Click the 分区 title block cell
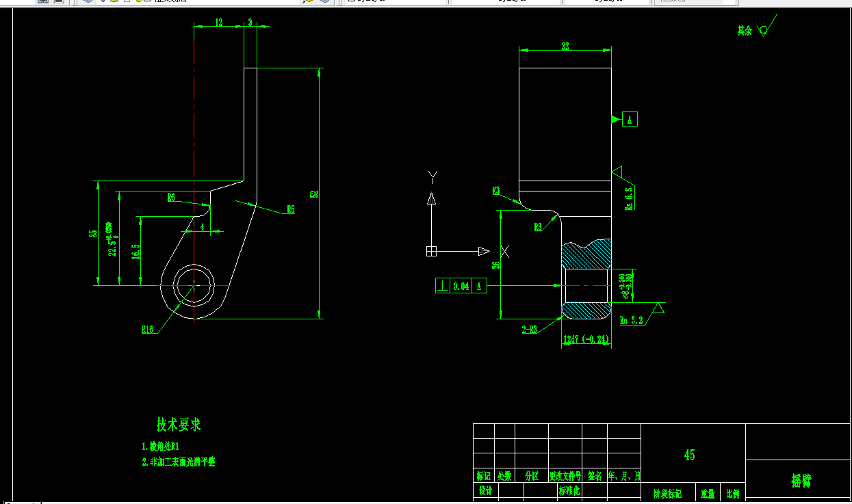Image resolution: width=852 pixels, height=504 pixels. tap(532, 476)
